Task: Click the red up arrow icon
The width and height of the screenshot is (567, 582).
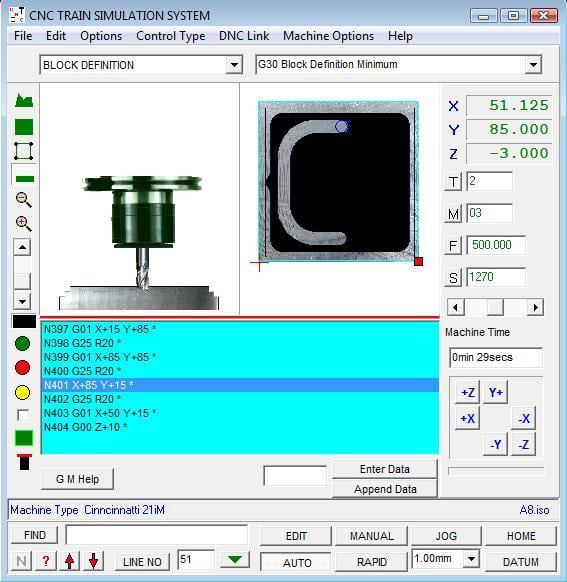Action: tap(69, 560)
